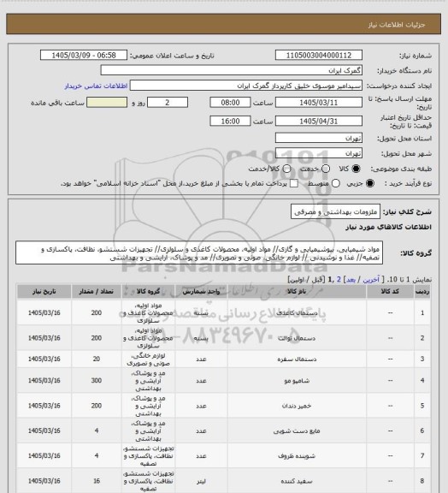The width and height of the screenshot is (448, 493).
Task: Click the delivery province field تهران
Action: (x=319, y=138)
